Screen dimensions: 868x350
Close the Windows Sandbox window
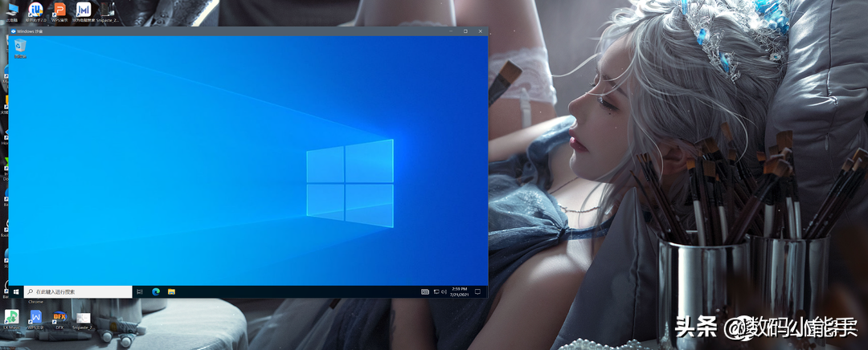point(480,31)
